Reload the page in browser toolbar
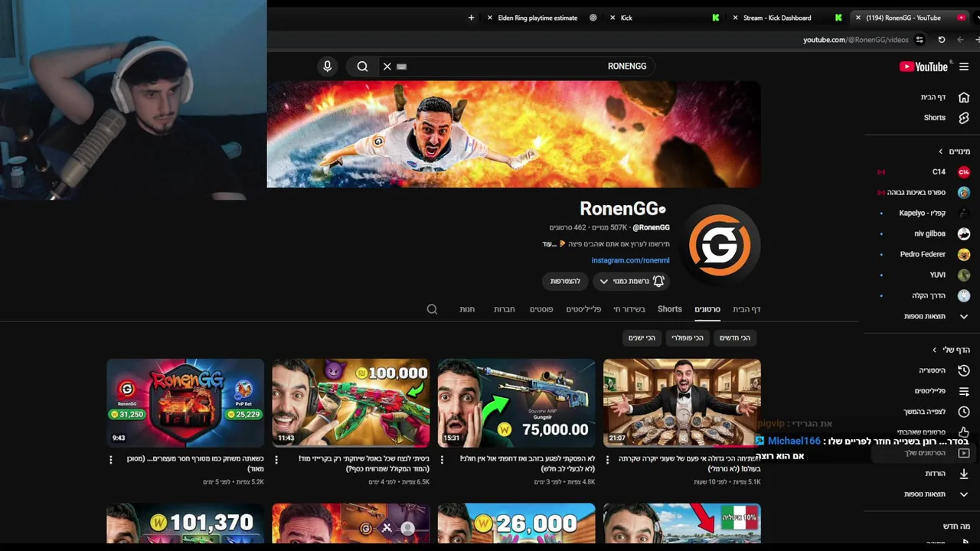The height and width of the screenshot is (551, 980). [x=942, y=40]
